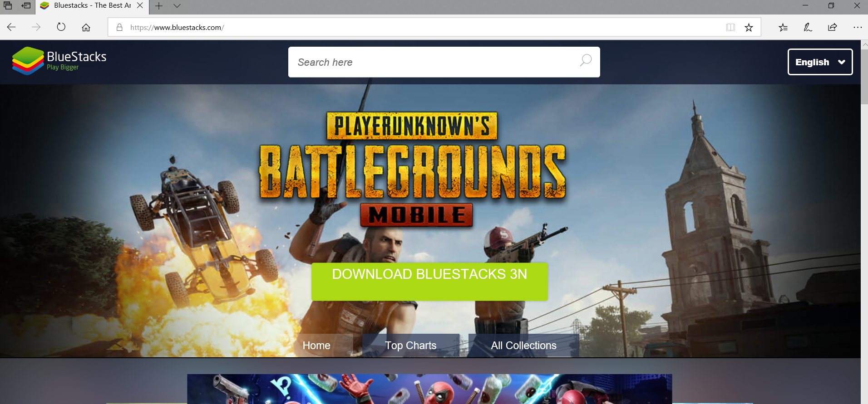868x404 pixels.
Task: Click the browser Back arrow
Action: tap(11, 27)
